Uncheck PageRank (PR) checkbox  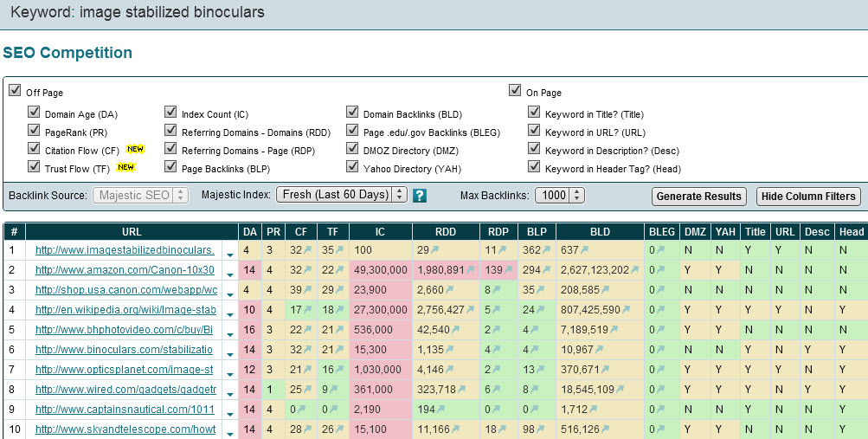pyautogui.click(x=34, y=130)
